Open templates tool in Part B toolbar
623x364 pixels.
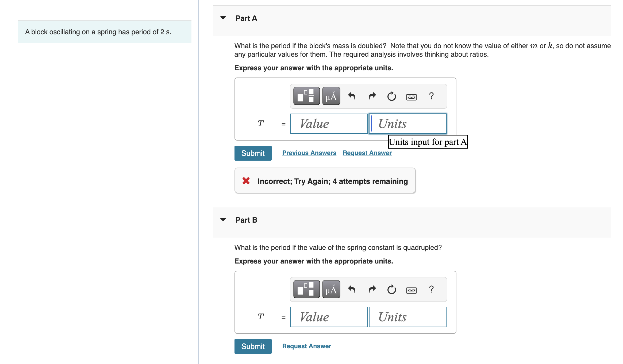pyautogui.click(x=306, y=289)
